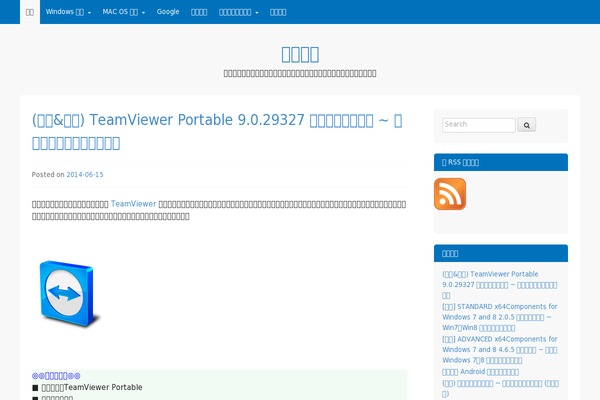The image size is (600, 400).
Task: Click the 'Posted on' text
Action: (x=48, y=175)
